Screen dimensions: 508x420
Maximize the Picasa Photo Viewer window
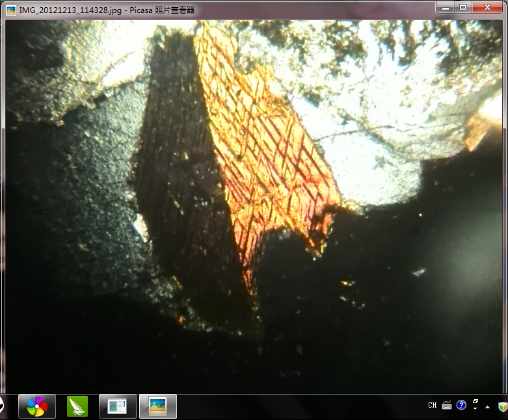(463, 7)
